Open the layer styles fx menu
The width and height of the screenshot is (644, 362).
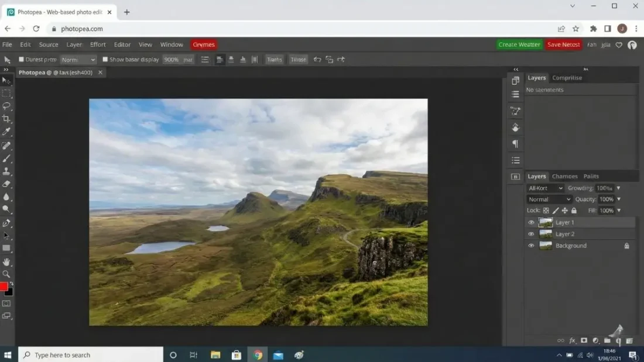pos(571,340)
